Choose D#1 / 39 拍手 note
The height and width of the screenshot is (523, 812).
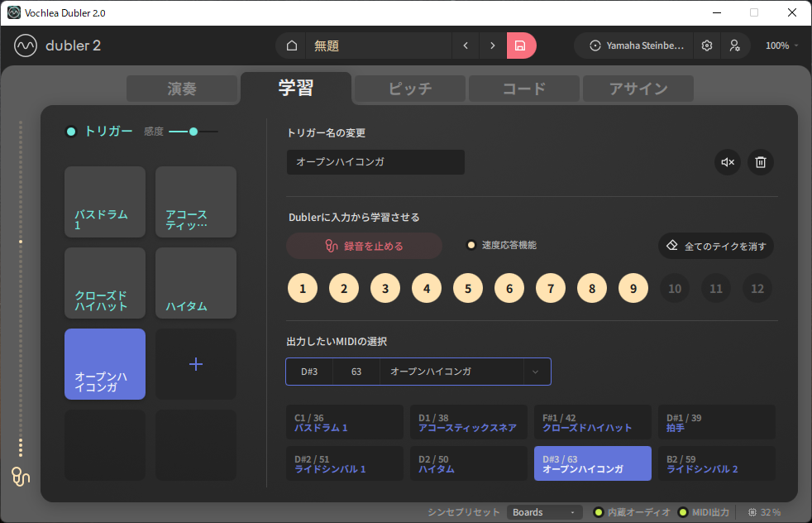tap(717, 422)
